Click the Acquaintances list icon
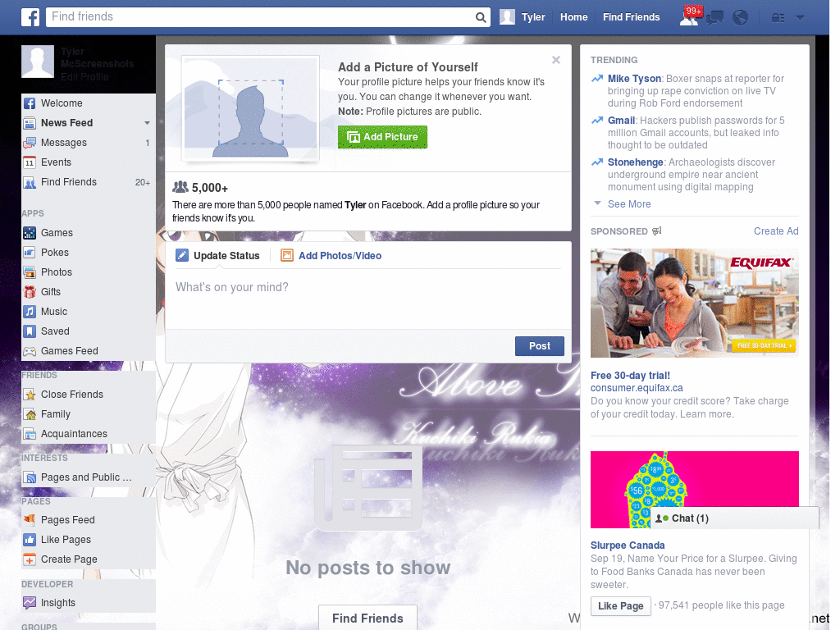 (30, 434)
